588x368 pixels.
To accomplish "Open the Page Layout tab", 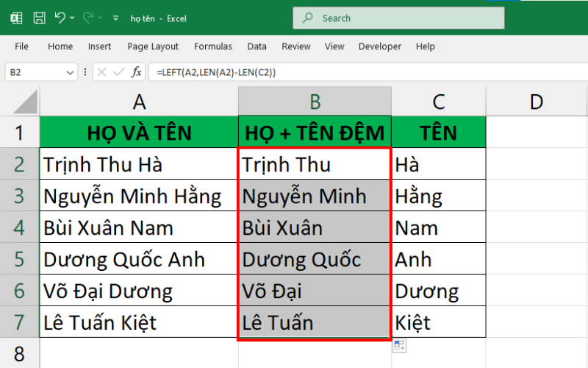I will click(x=153, y=46).
